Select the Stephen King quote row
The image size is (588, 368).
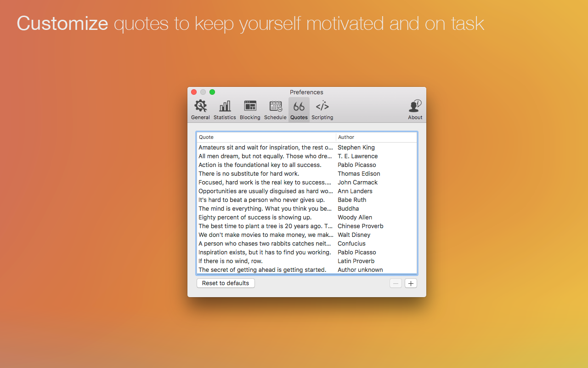tap(306, 148)
